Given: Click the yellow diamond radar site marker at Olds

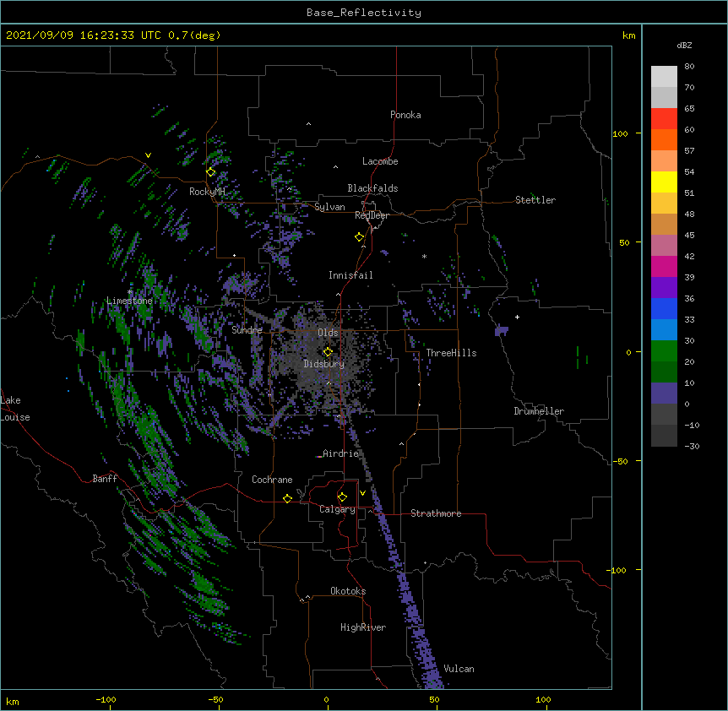Looking at the screenshot, I should [328, 352].
